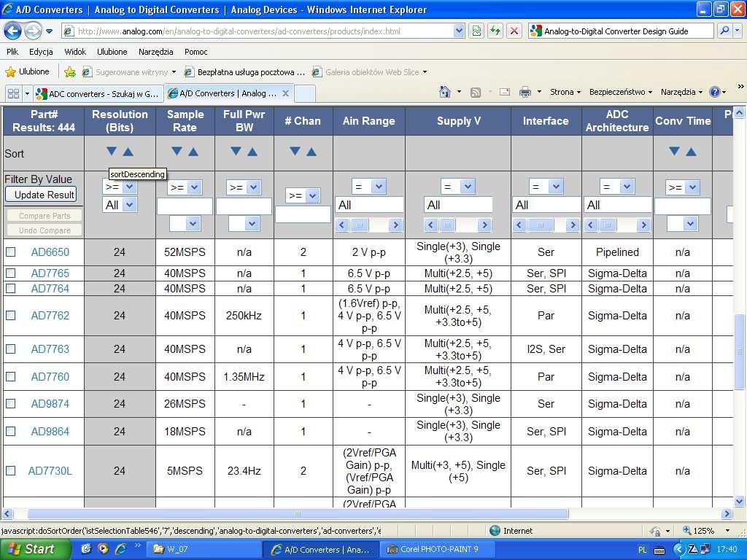Sort Full Pwr BW descending
747x560 pixels.
coord(236,152)
